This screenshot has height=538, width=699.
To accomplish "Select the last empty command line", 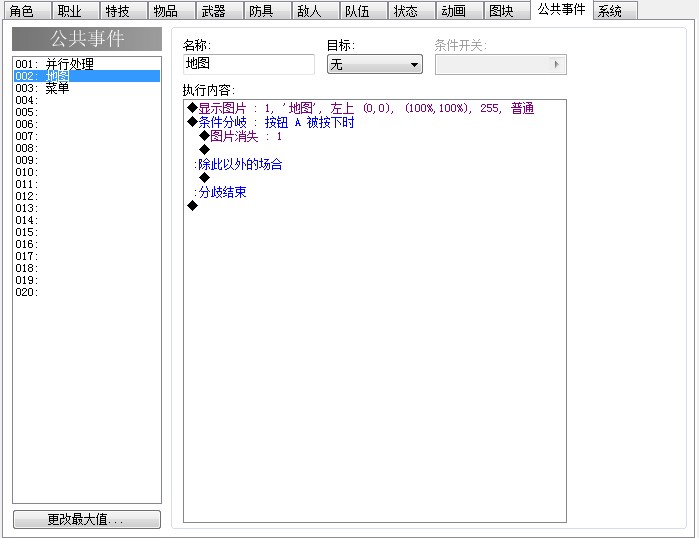I will tap(375, 206).
